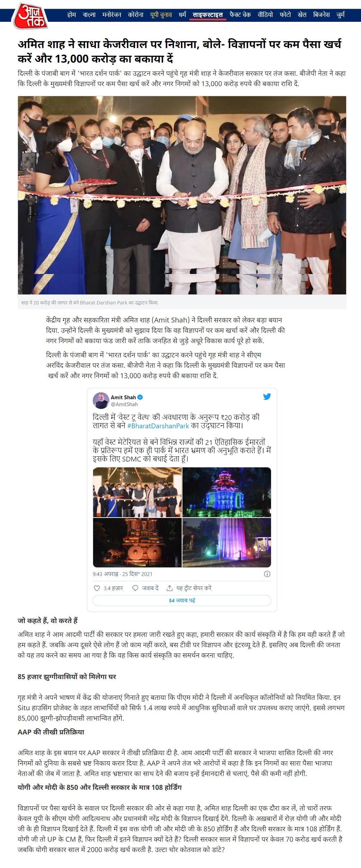Click the @AmitShah handle link
This screenshot has height=868, width=361.
124,404
